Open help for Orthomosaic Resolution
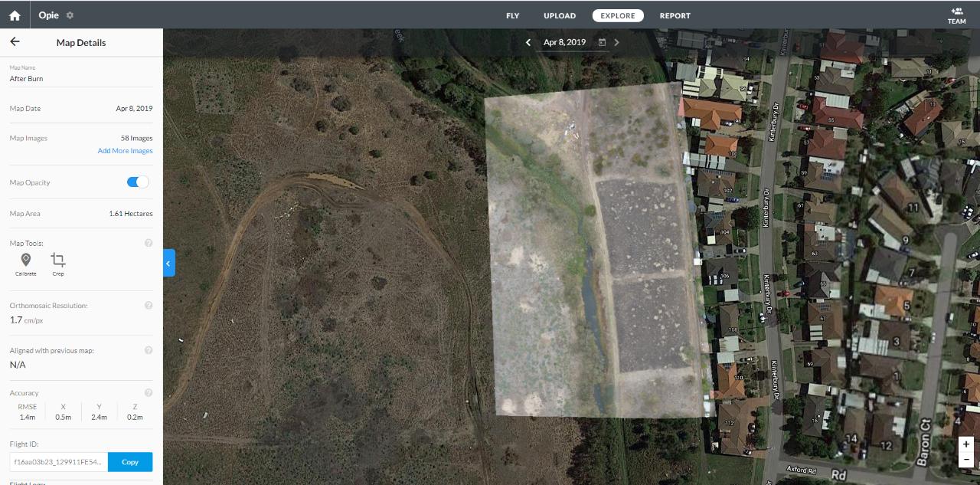Screen dimensions: 980x485 (x=149, y=305)
